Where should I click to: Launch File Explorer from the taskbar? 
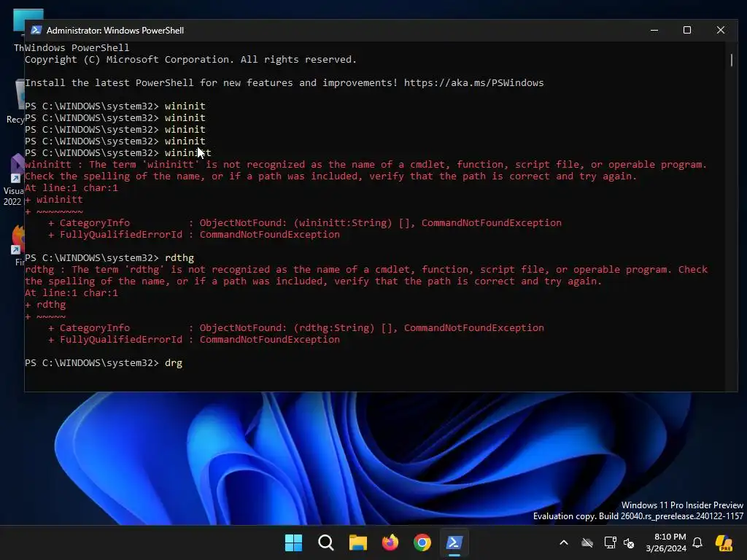coord(357,542)
